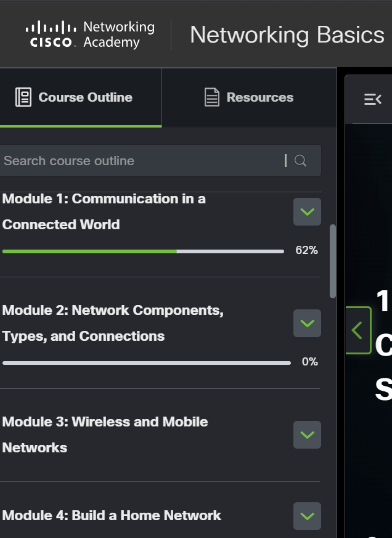Switch to the Resources tab

[249, 97]
